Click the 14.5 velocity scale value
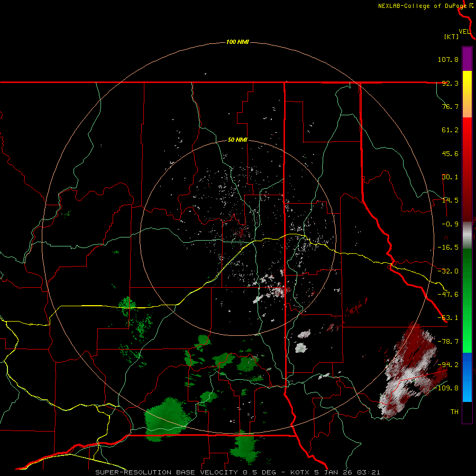This screenshot has height=476, width=476. (x=450, y=200)
